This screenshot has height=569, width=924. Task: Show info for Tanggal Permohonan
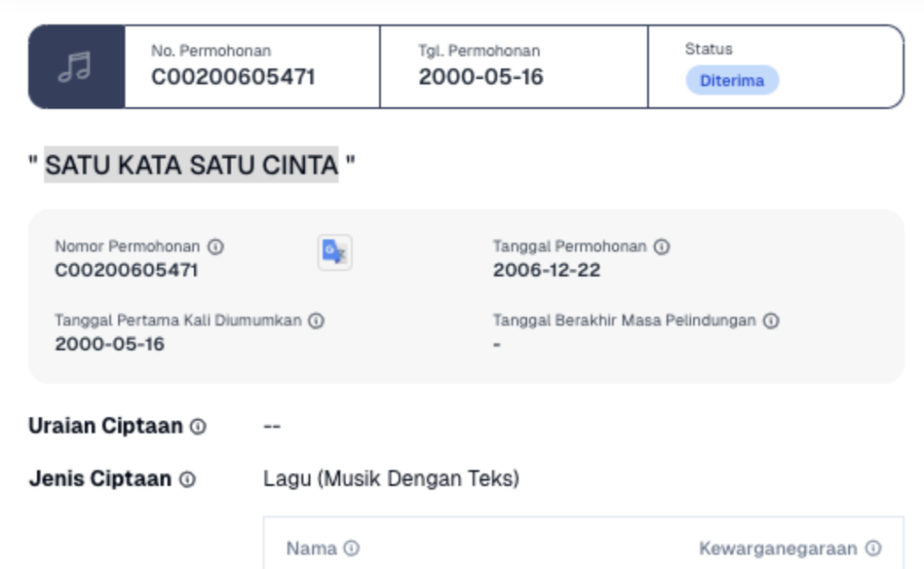(661, 247)
